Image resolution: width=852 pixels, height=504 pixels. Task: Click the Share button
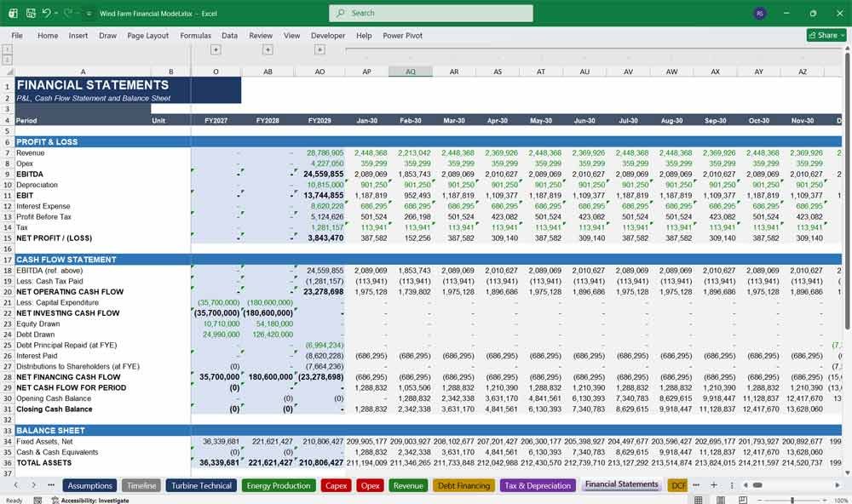pos(826,35)
